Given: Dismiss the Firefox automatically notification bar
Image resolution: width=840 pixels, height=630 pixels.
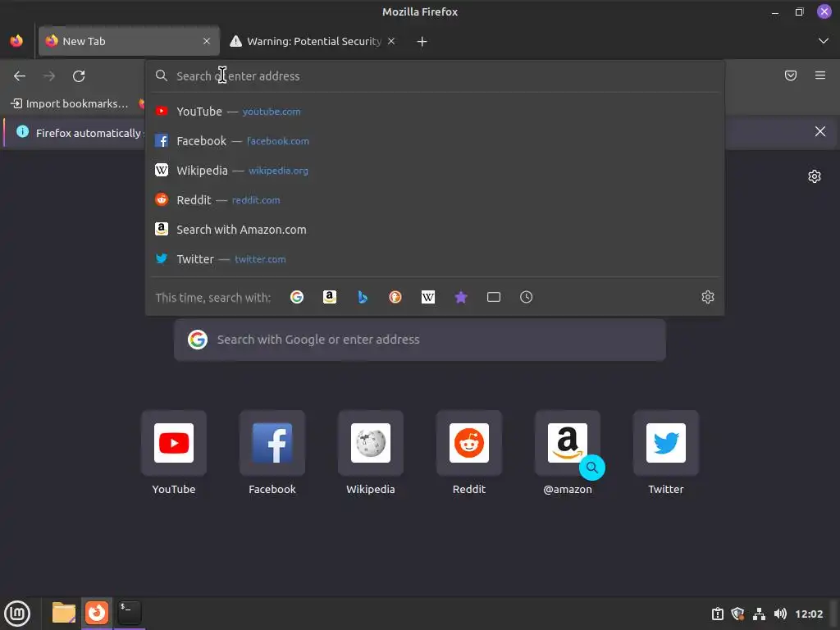Looking at the screenshot, I should pyautogui.click(x=820, y=131).
